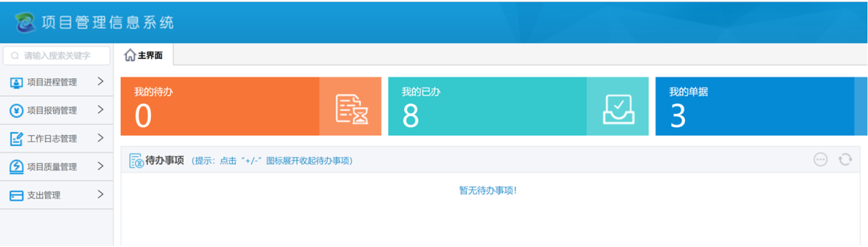Click the 项目质量管理 lightning icon
868x247 pixels.
(16, 167)
